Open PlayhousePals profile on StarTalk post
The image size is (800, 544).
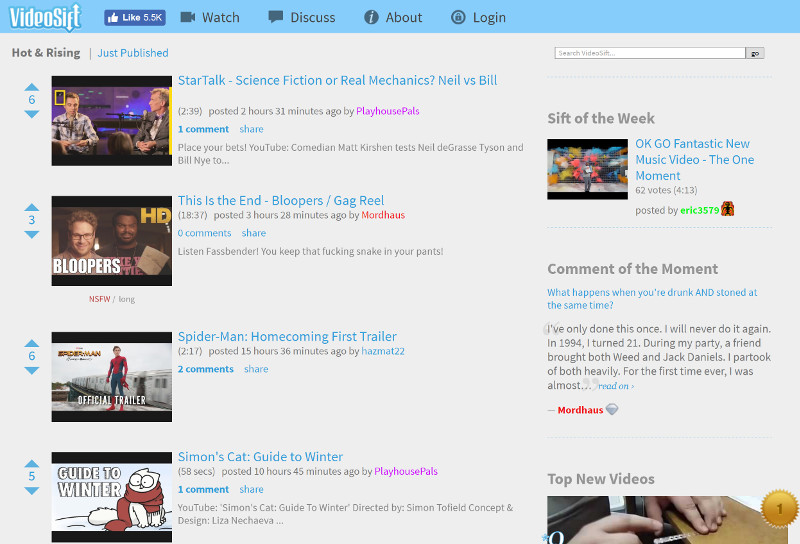(388, 111)
